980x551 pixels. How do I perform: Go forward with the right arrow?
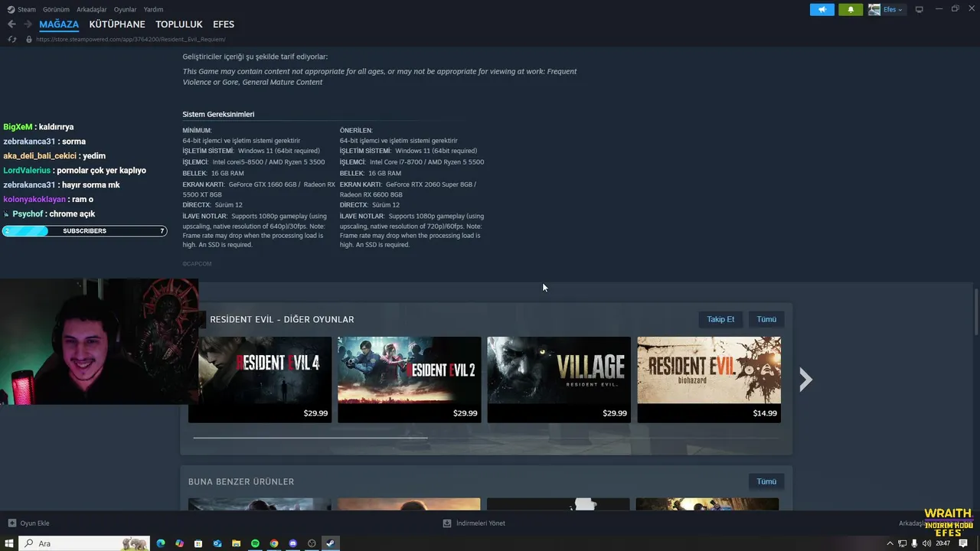(28, 24)
